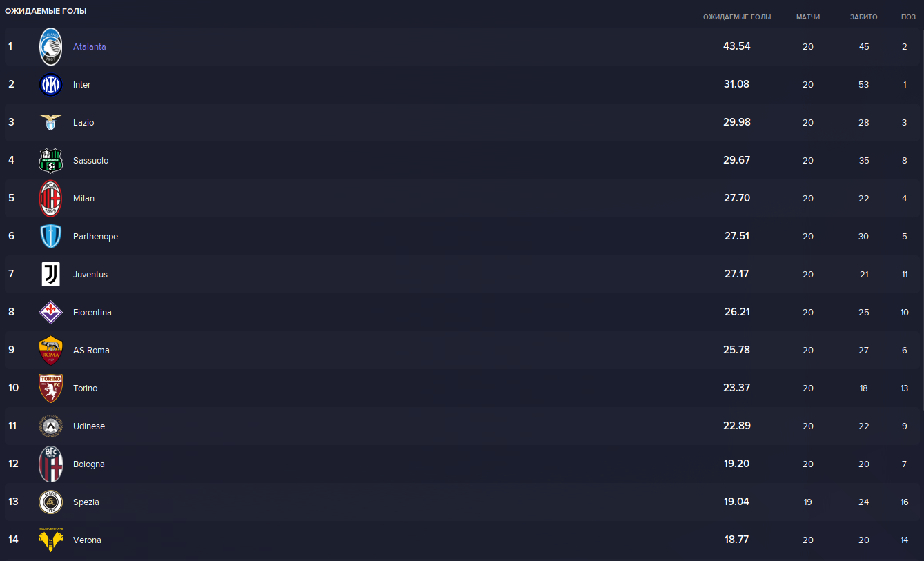Viewport: 924px width, 561px height.
Task: Open the Udinese team name link
Action: [x=89, y=426]
